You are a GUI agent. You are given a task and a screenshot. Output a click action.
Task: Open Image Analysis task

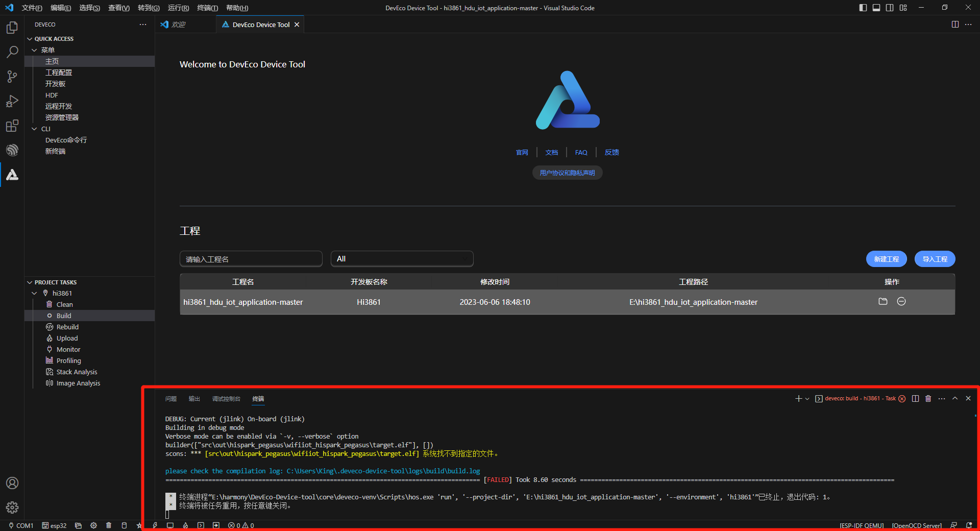click(x=78, y=383)
